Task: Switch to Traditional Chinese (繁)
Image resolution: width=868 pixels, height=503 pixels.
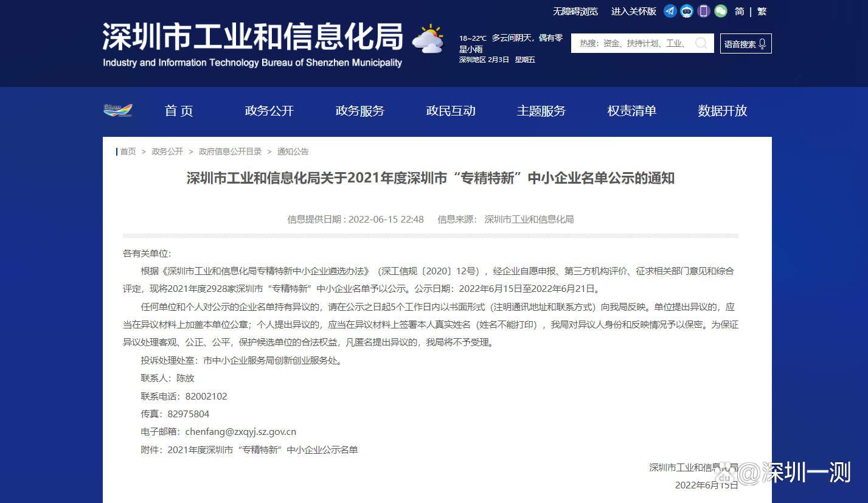Action: pos(762,12)
